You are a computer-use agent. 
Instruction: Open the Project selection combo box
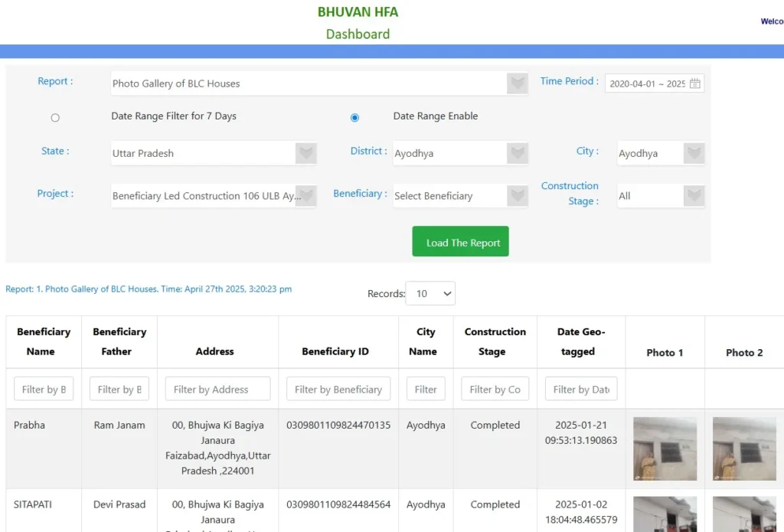pyautogui.click(x=205, y=196)
